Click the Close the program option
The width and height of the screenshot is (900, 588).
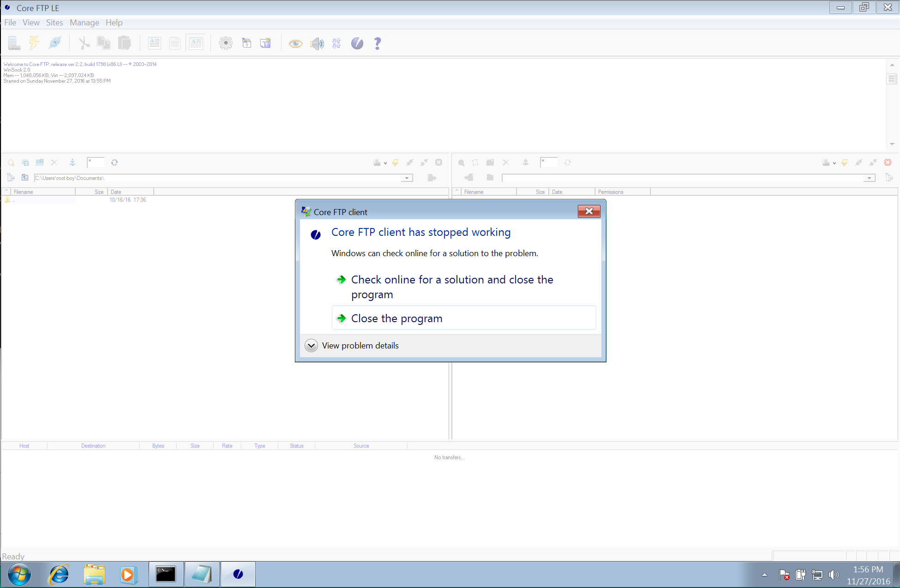[x=464, y=318]
